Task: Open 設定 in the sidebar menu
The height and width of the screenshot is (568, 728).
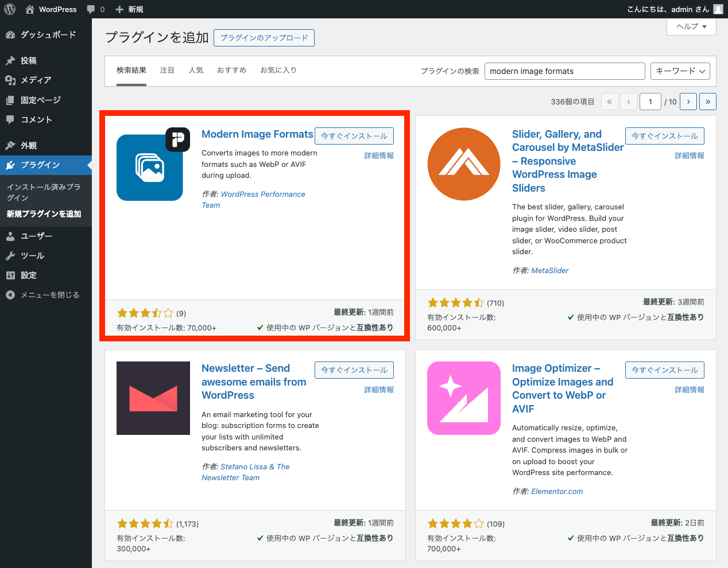Action: click(46, 275)
